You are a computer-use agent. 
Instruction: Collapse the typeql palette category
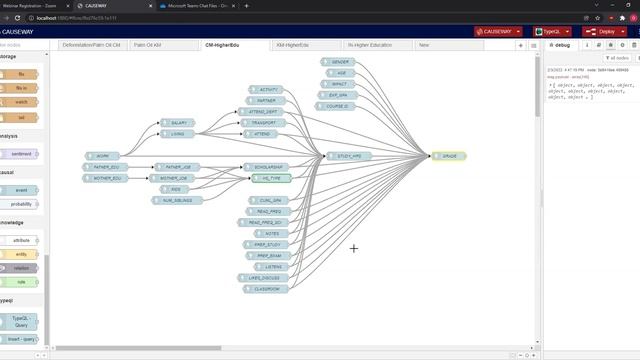tap(22, 300)
